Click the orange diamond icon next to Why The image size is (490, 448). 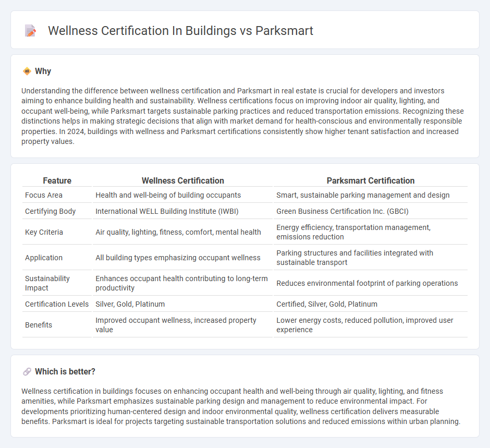click(x=27, y=71)
